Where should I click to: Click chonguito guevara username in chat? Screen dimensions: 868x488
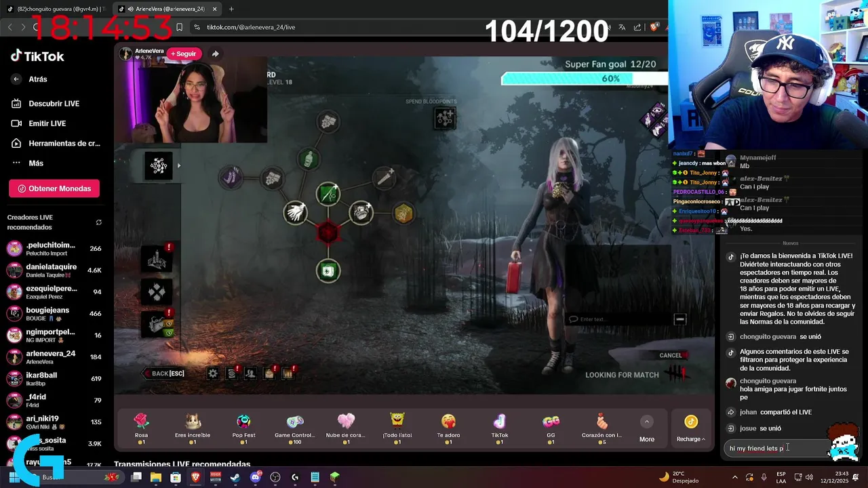tap(768, 381)
